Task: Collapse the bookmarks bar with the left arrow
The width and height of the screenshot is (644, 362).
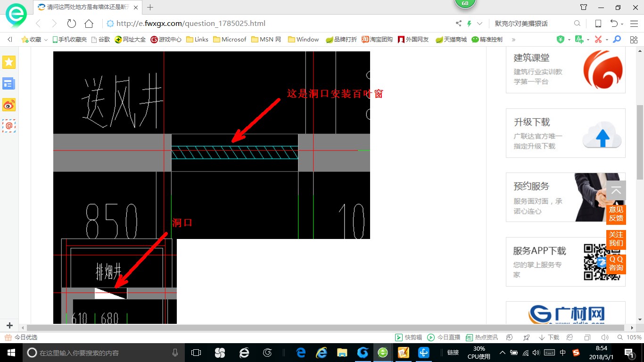Action: 10,40
